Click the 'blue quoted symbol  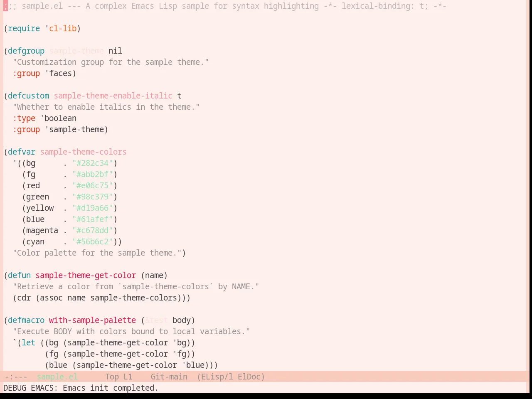tap(193, 365)
